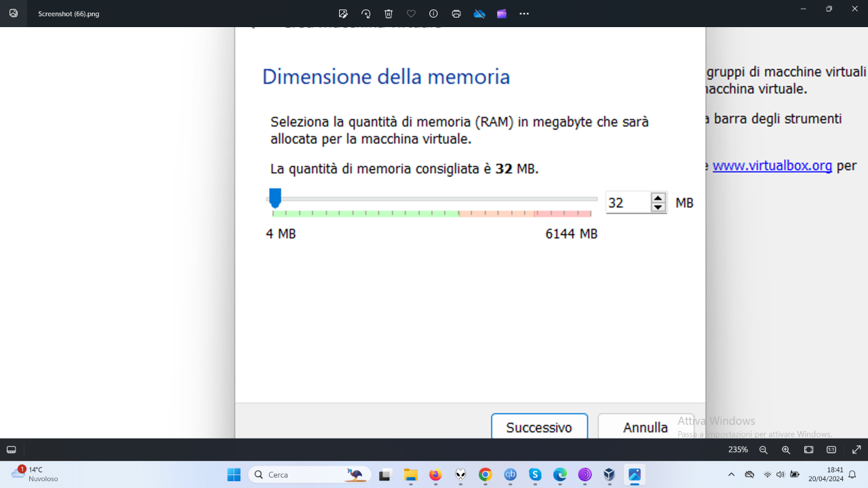Rotate the image using toolbar icon
Screen dimensions: 868x488
(366, 14)
